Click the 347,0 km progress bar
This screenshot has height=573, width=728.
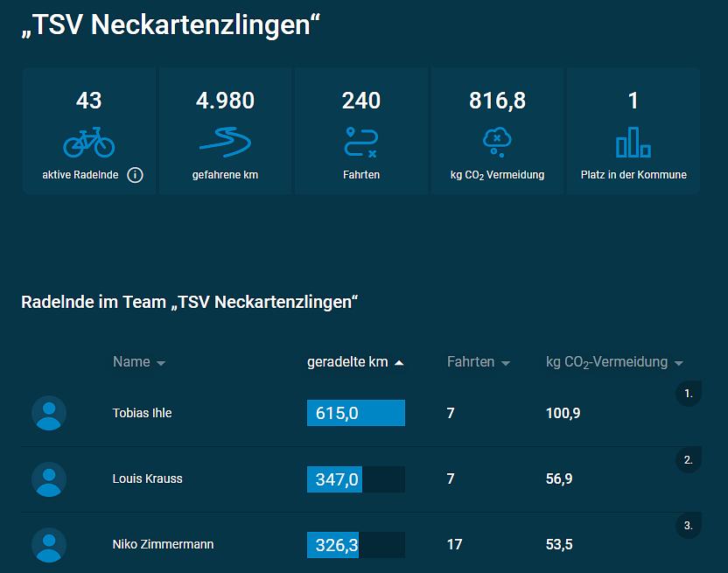point(355,479)
